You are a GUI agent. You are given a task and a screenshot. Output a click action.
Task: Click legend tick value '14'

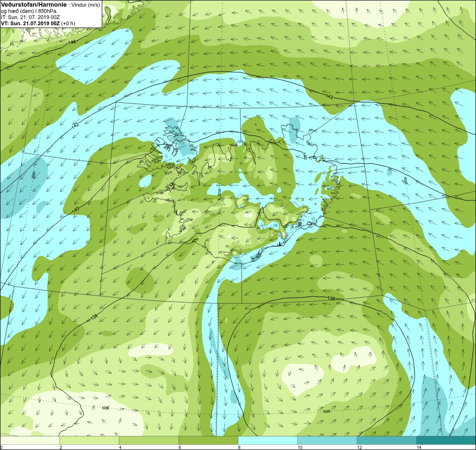click(418, 447)
